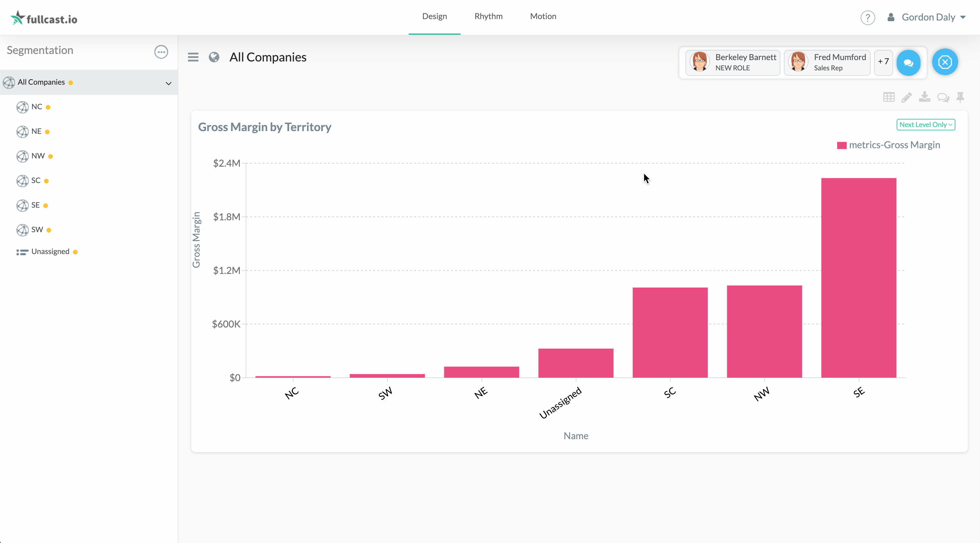
Task: Open the help question mark icon
Action: (867, 17)
